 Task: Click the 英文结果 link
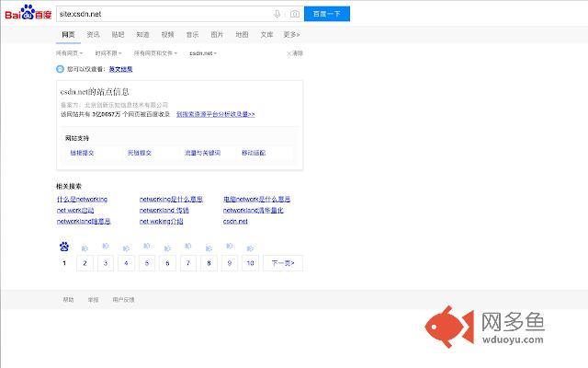pos(120,69)
